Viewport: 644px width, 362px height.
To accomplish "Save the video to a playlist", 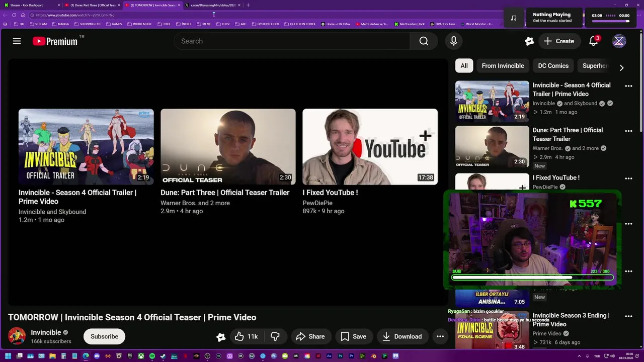I will tap(353, 336).
